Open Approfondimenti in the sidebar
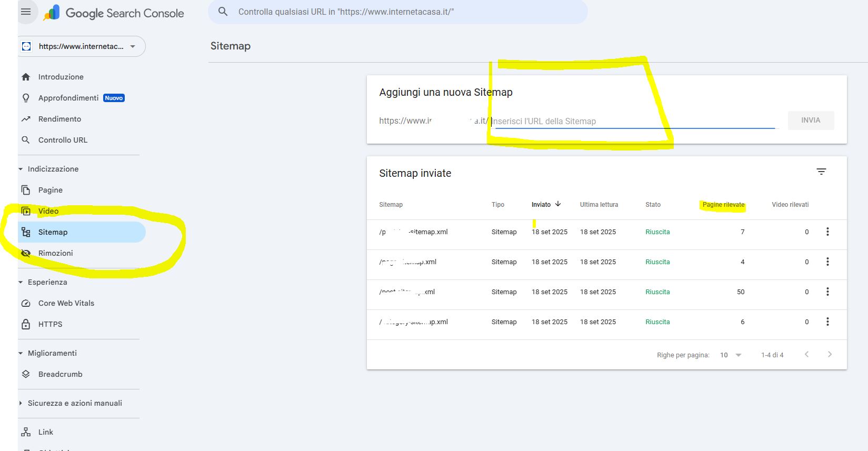The width and height of the screenshot is (868, 451). (x=68, y=98)
